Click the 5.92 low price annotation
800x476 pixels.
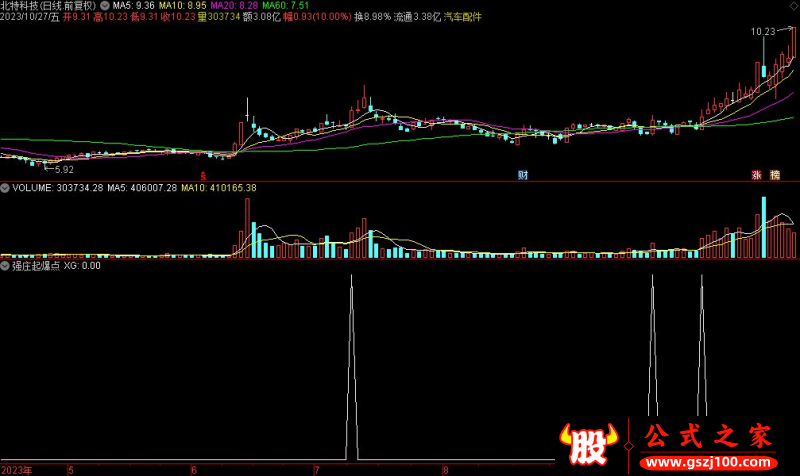pos(64,169)
